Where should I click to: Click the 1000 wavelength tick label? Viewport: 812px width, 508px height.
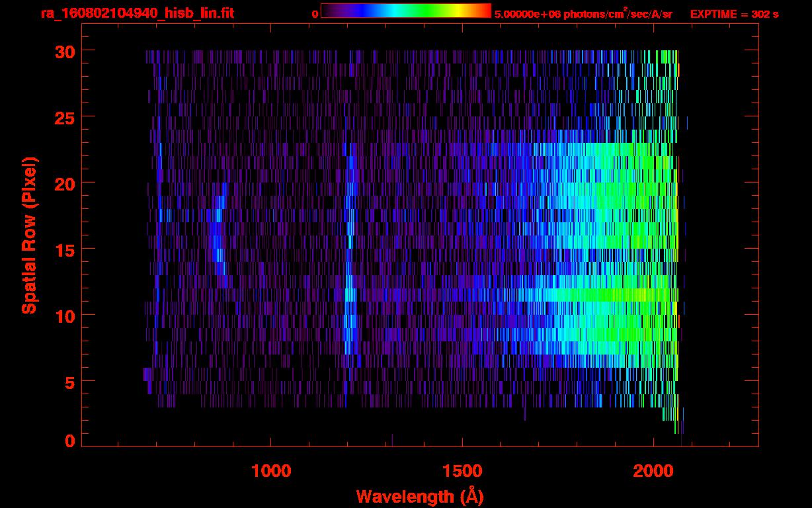(x=271, y=471)
